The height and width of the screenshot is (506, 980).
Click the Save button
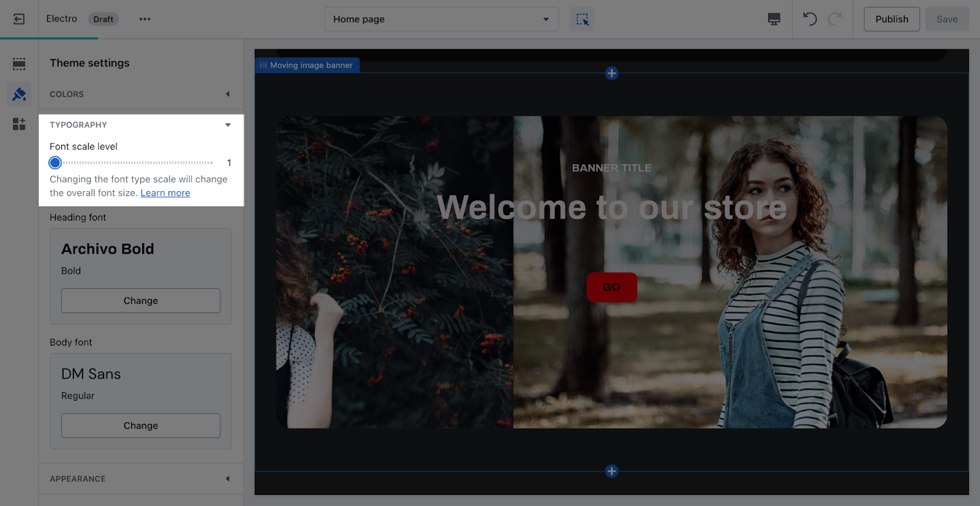point(947,19)
